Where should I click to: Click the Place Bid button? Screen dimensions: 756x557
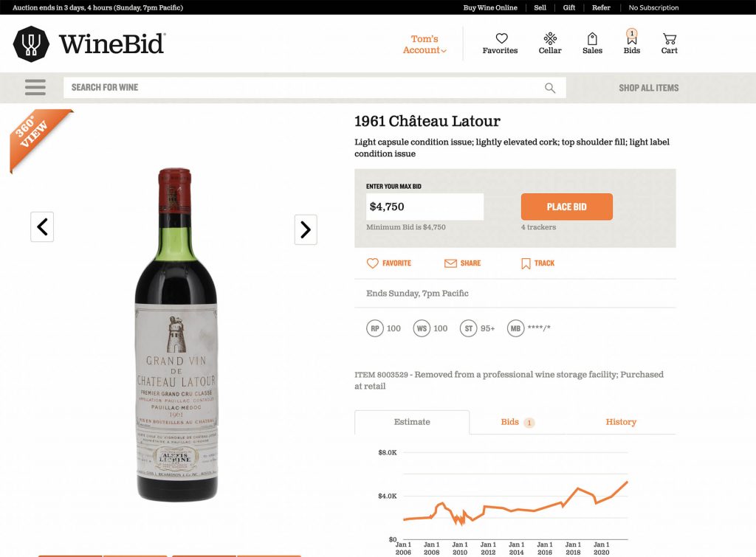click(x=566, y=207)
